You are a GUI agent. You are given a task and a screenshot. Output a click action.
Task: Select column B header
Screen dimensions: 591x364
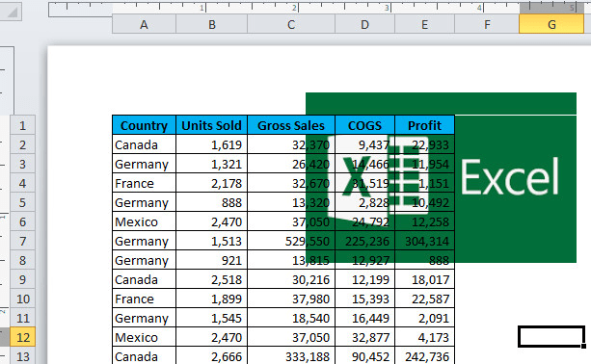coord(211,24)
